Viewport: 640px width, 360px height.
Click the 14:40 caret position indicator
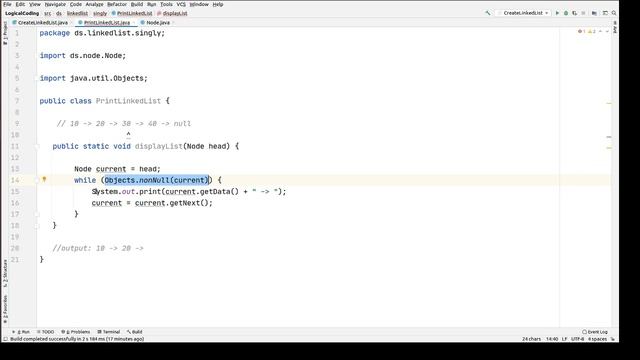552,339
